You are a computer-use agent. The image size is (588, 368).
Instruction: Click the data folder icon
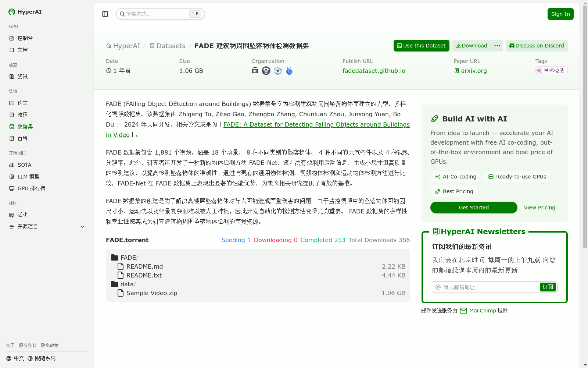click(x=115, y=284)
